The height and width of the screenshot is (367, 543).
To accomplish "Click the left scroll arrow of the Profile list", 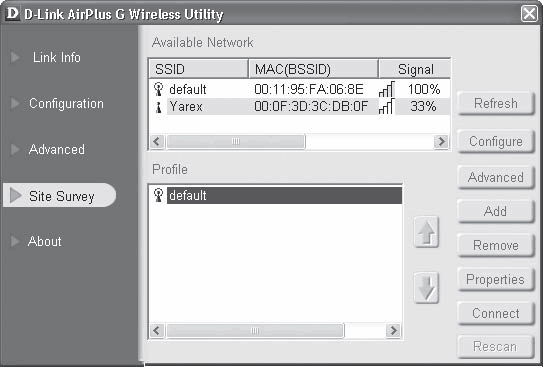I will (x=157, y=330).
